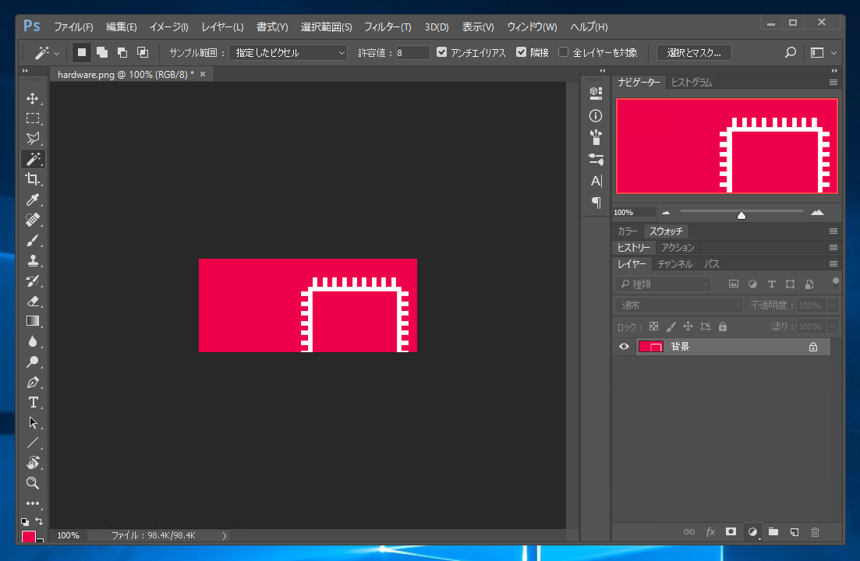Click the foreground color red swatch
Screen dimensions: 860x561
[29, 536]
